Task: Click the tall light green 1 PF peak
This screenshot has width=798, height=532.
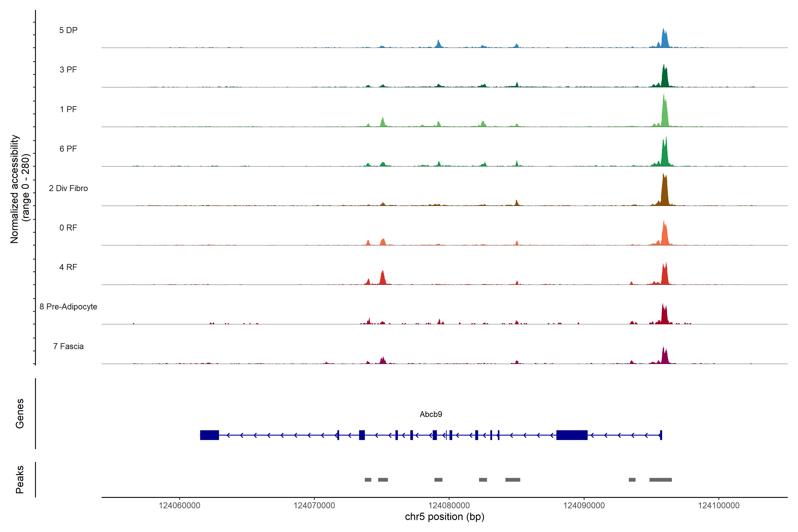Action: tap(665, 114)
